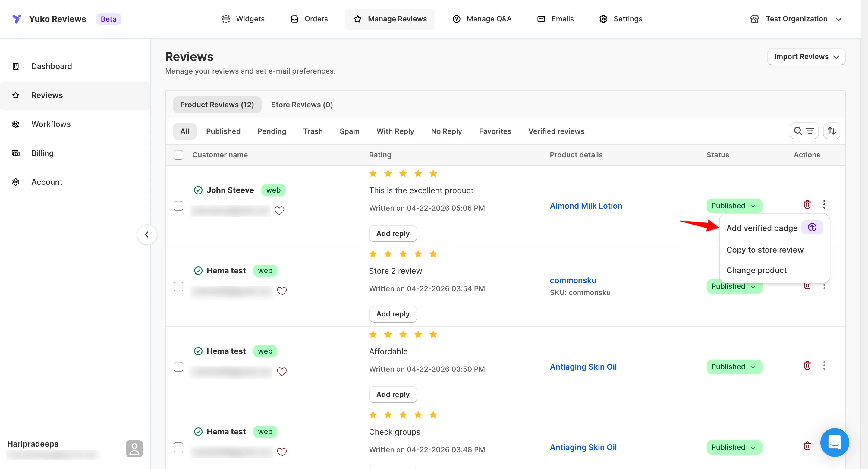
Task: Delete the Affordable review with the trash icon
Action: click(807, 365)
